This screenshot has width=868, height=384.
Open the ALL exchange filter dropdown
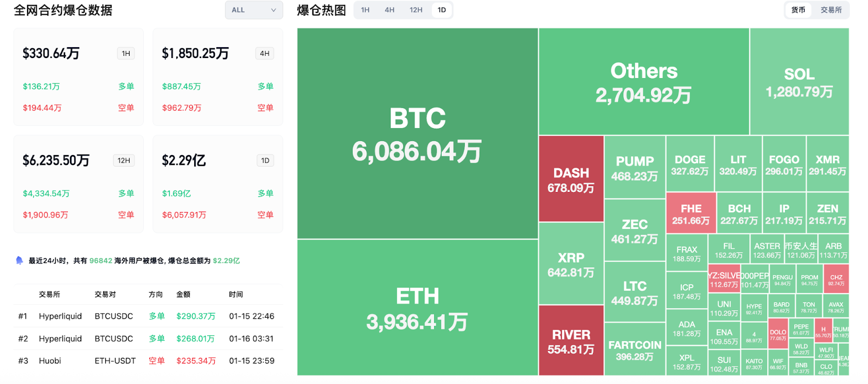point(253,10)
